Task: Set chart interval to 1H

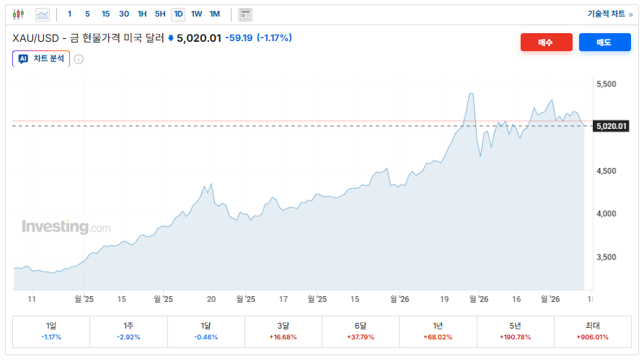Action: (x=142, y=14)
